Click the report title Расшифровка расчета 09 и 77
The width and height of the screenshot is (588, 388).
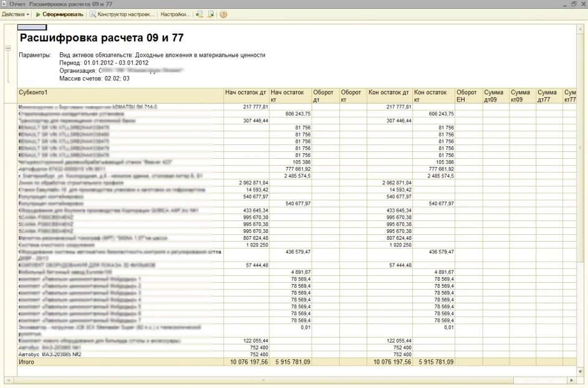coord(102,38)
